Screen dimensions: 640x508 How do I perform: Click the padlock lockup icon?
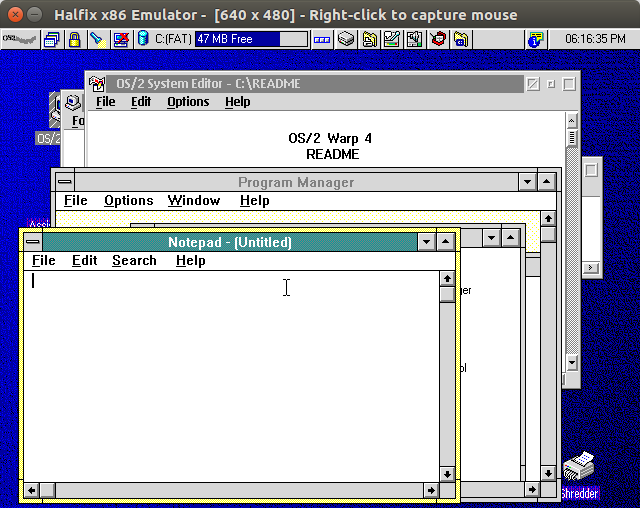[74, 39]
